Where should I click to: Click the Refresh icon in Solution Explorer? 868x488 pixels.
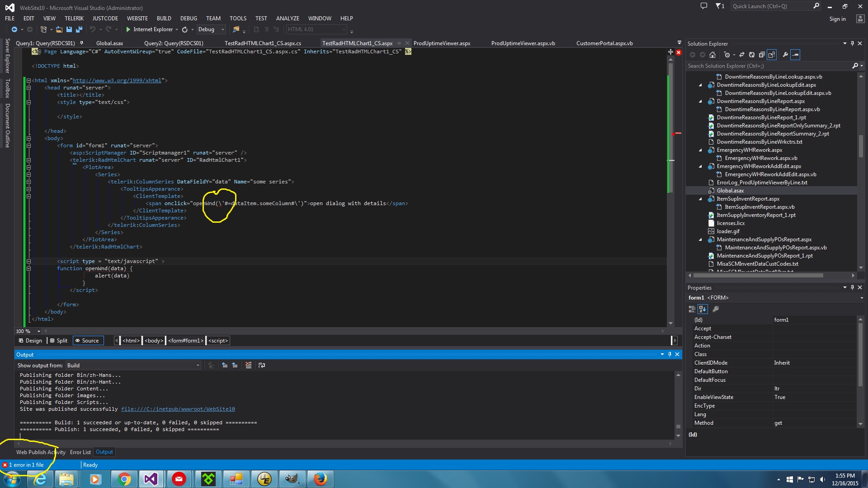[752, 55]
